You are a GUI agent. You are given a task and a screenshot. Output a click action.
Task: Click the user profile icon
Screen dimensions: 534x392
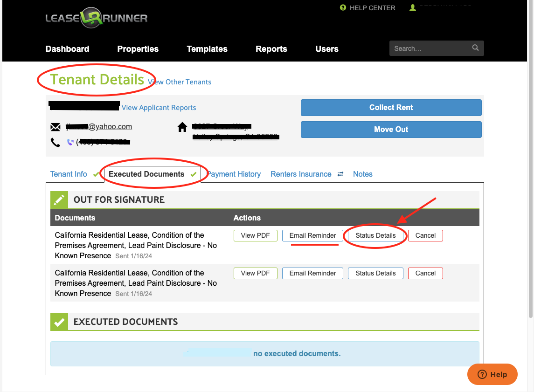pyautogui.click(x=412, y=8)
